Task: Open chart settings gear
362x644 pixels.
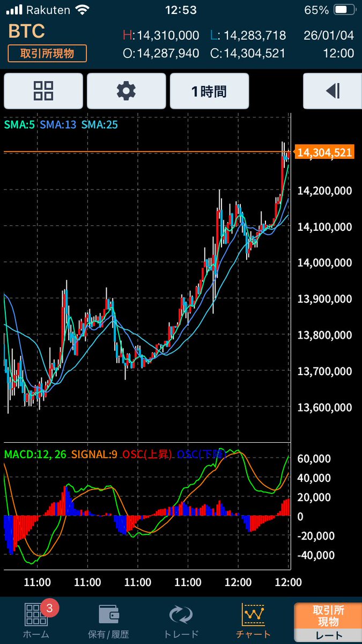Action: point(126,91)
